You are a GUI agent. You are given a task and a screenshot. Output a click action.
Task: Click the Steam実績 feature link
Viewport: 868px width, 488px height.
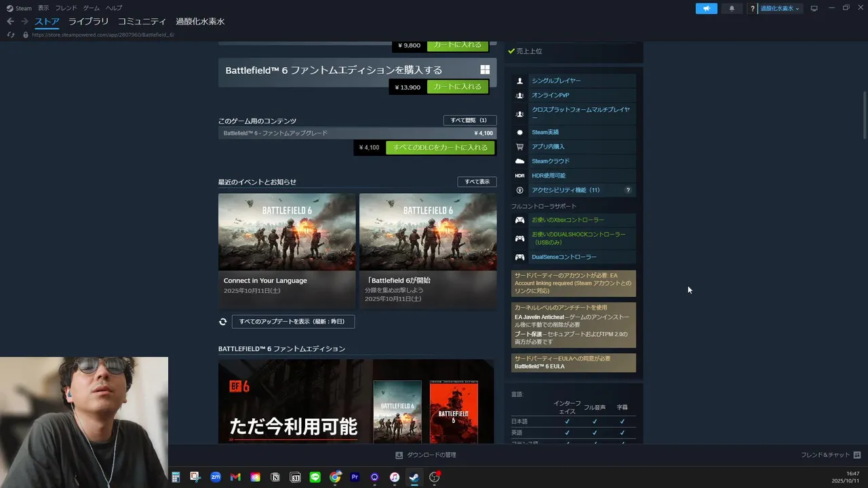pos(545,132)
